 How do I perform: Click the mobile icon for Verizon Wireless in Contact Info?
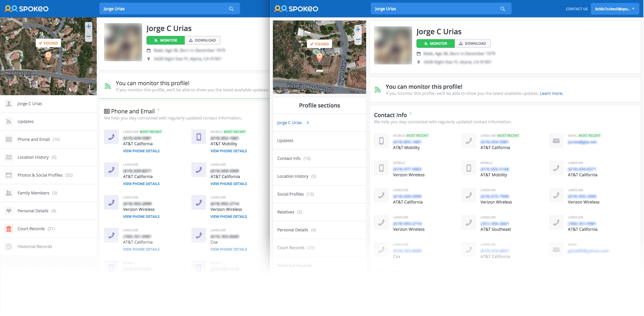click(381, 168)
